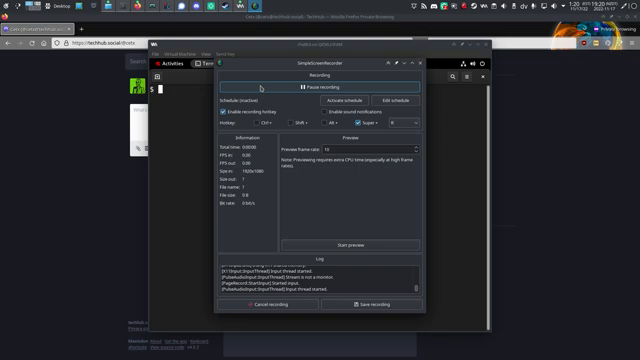Screen dimensions: 640x360
Task: Select the Cetx techhub.social browser tab
Action: [x=38, y=29]
